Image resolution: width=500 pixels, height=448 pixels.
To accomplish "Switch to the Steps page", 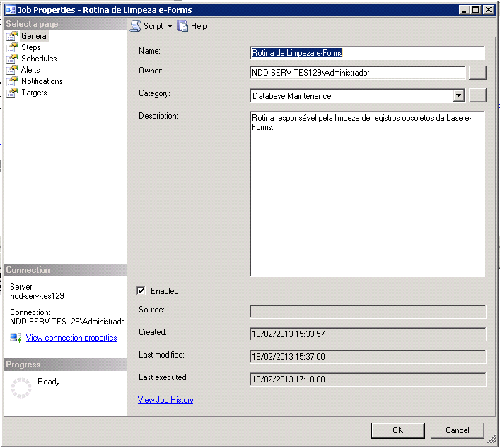I will tap(31, 47).
